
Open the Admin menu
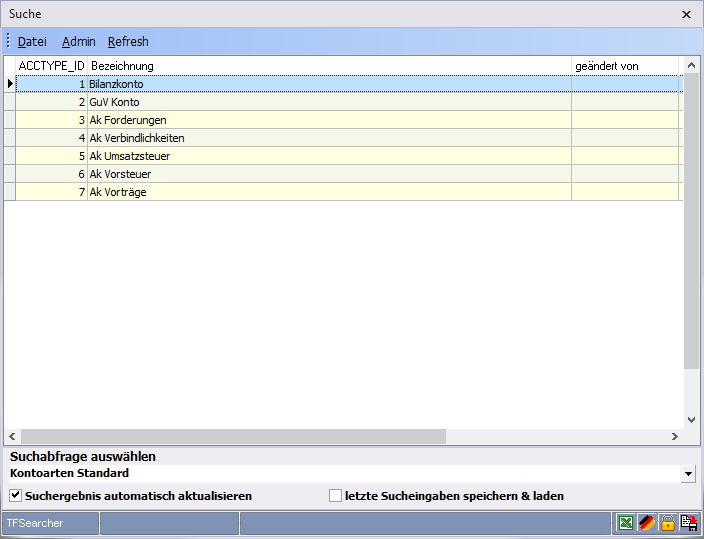(x=79, y=41)
